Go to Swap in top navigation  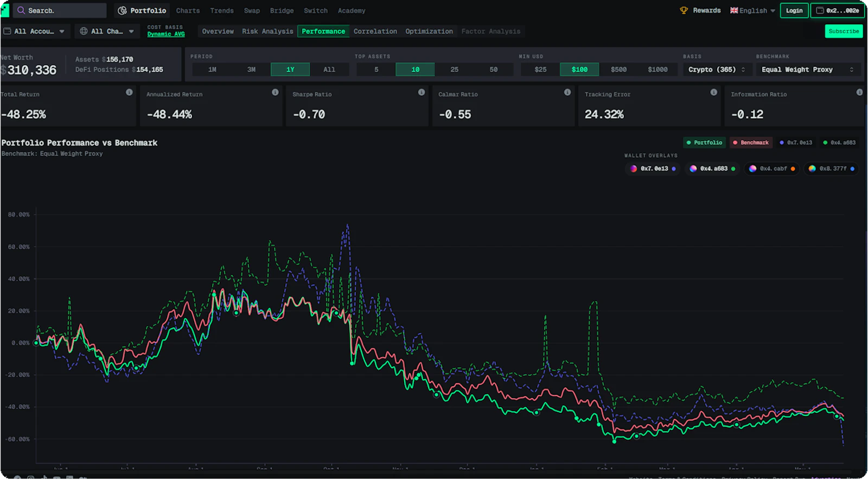(x=252, y=10)
